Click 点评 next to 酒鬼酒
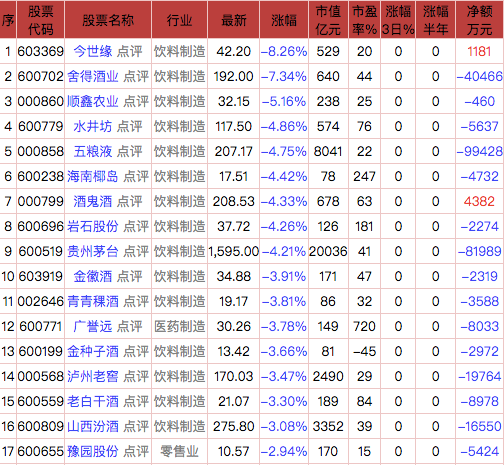 [130, 201]
